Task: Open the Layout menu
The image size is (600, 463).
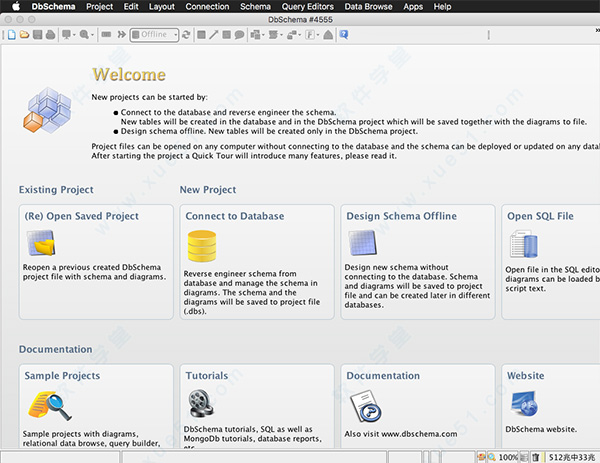Action: (x=161, y=7)
